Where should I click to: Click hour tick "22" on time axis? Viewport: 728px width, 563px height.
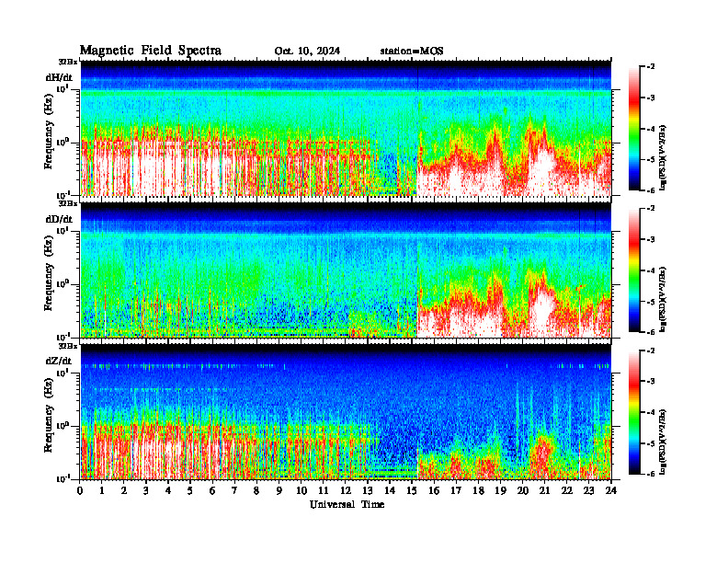(x=567, y=491)
